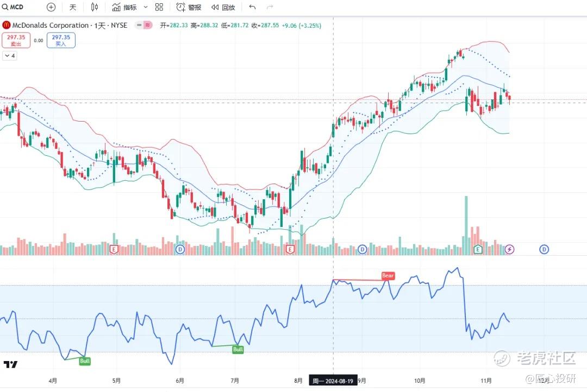
Task: Expand the collapsed indicator legend showing 4
Action: [10, 56]
